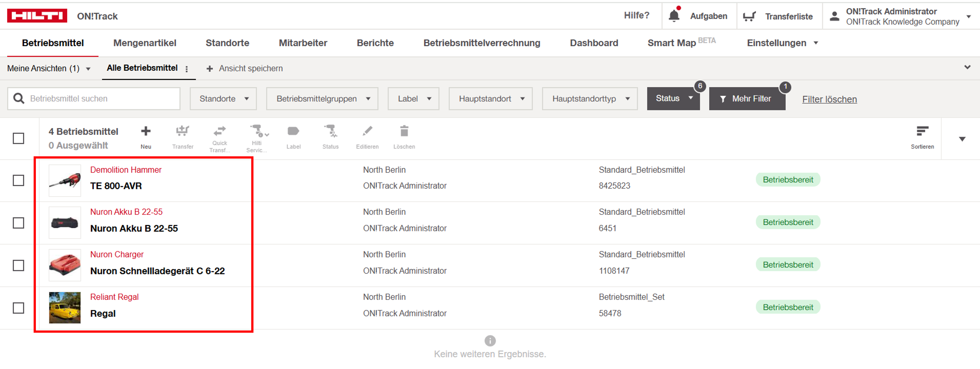This screenshot has width=980, height=369.
Task: Select the Betriebsmittel tab
Action: (x=53, y=43)
